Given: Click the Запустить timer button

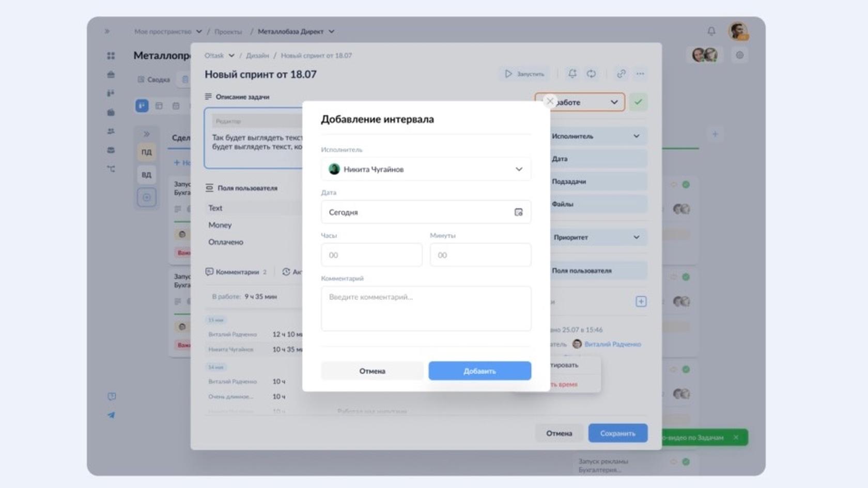Looking at the screenshot, I should point(524,74).
